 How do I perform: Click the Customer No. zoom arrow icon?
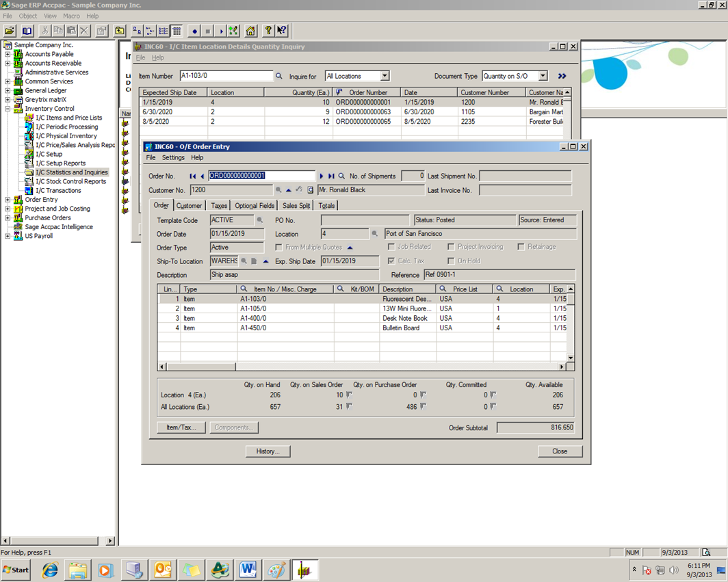(x=288, y=190)
